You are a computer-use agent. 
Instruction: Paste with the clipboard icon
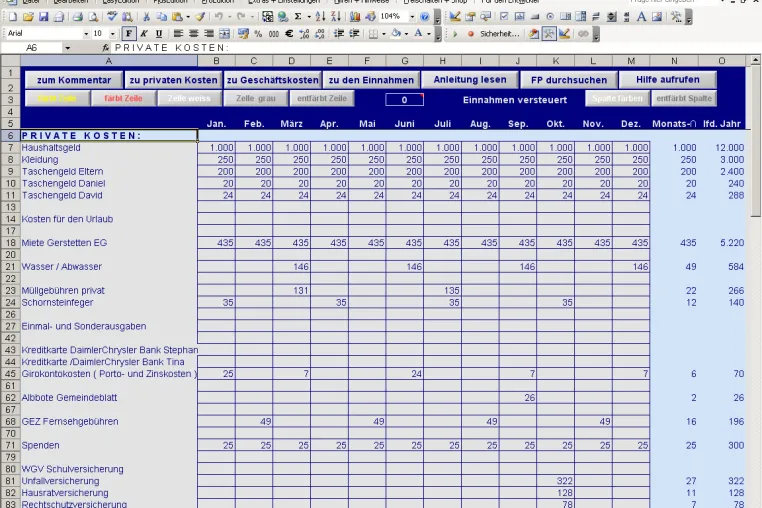coord(177,17)
